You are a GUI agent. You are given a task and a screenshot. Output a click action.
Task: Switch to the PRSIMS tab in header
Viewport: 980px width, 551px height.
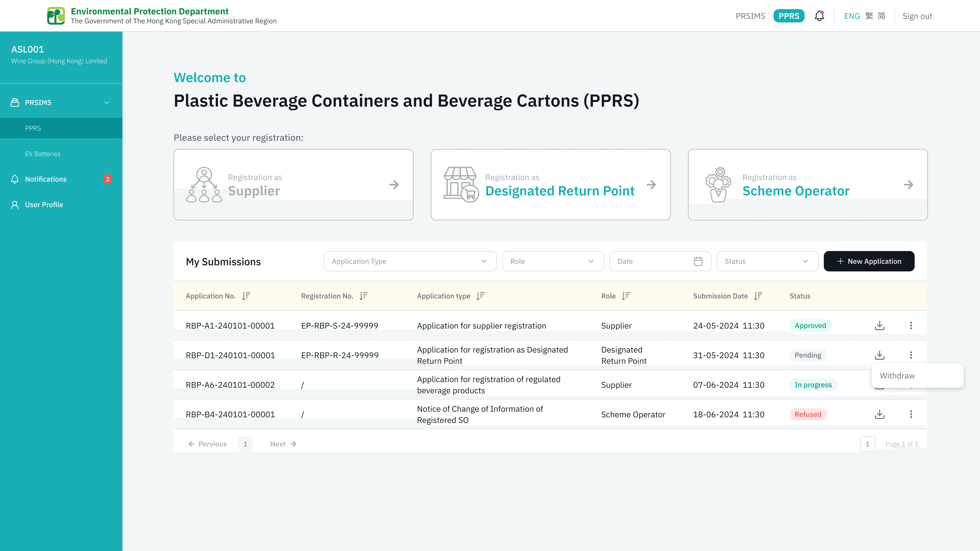(x=750, y=16)
